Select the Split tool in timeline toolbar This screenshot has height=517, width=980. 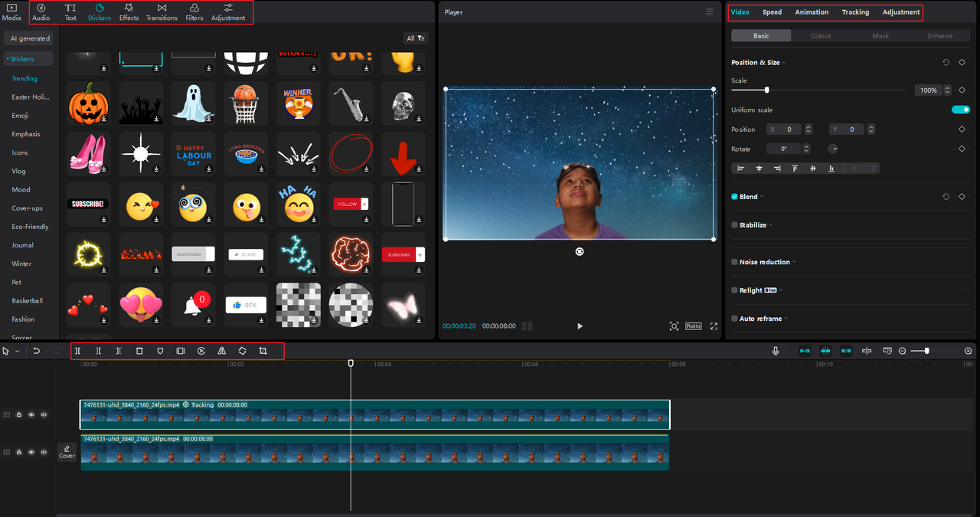(x=77, y=351)
